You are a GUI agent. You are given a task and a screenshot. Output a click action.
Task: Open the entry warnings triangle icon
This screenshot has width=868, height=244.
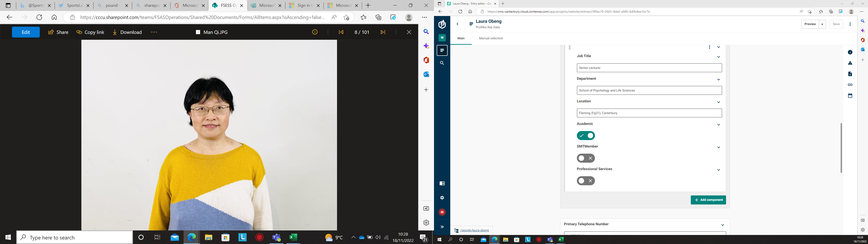pyautogui.click(x=850, y=63)
